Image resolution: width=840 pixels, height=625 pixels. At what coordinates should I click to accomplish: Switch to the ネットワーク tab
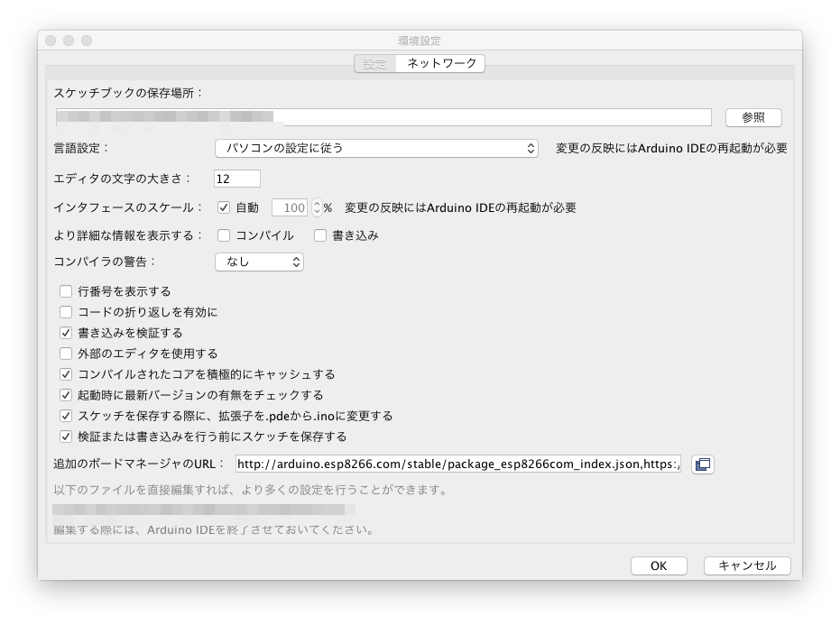click(441, 63)
